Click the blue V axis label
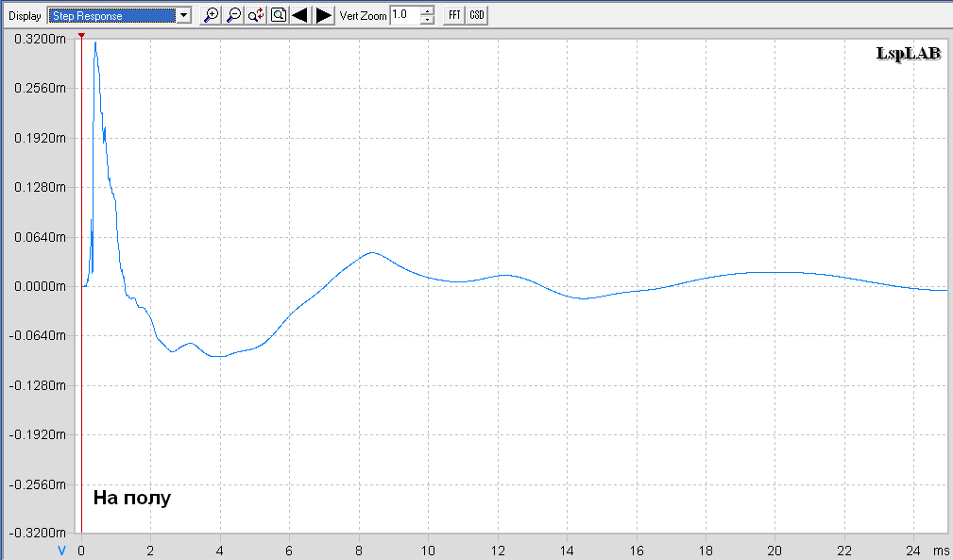953x560 pixels. tap(61, 551)
